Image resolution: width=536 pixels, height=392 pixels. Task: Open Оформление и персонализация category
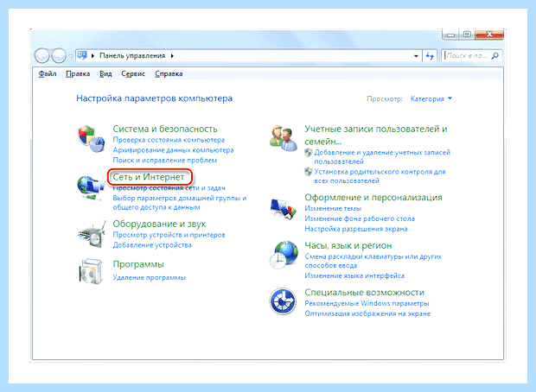point(373,198)
